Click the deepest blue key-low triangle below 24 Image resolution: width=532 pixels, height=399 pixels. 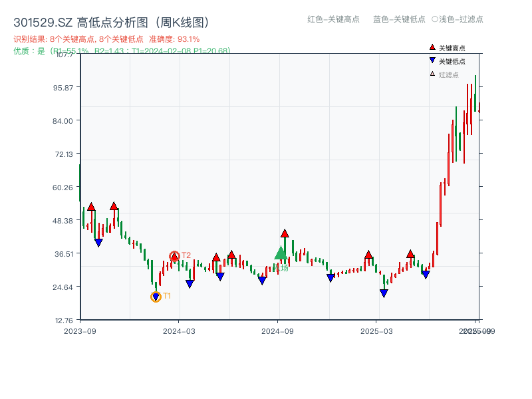[x=383, y=292]
